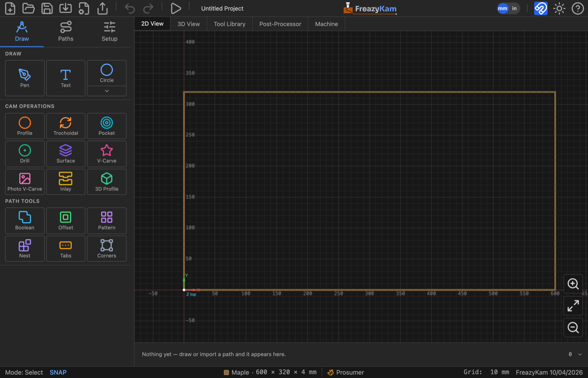The width and height of the screenshot is (588, 378).
Task: Open the Machine tab
Action: pyautogui.click(x=326, y=24)
